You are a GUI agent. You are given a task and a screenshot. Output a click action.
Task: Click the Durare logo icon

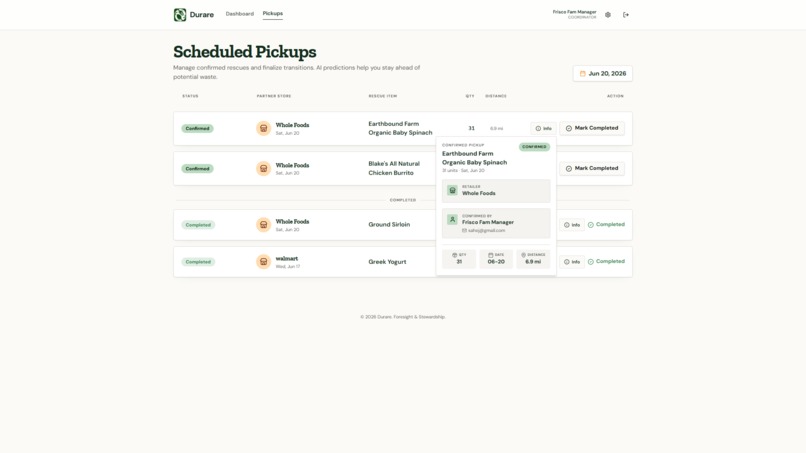(180, 14)
